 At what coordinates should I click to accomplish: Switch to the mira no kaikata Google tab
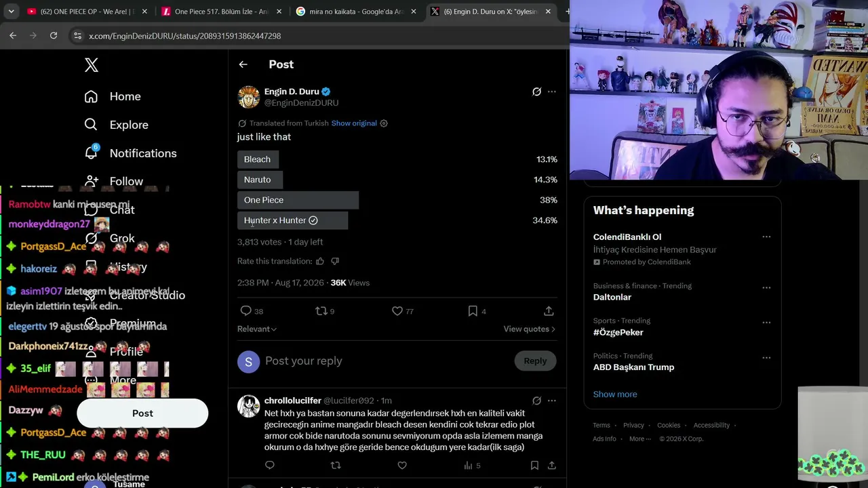point(355,12)
